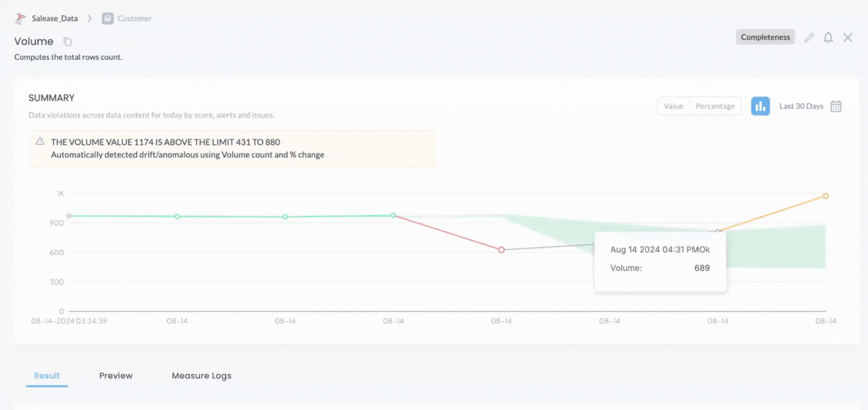This screenshot has width=868, height=410.
Task: Open alerts via the bell icon
Action: tap(828, 38)
